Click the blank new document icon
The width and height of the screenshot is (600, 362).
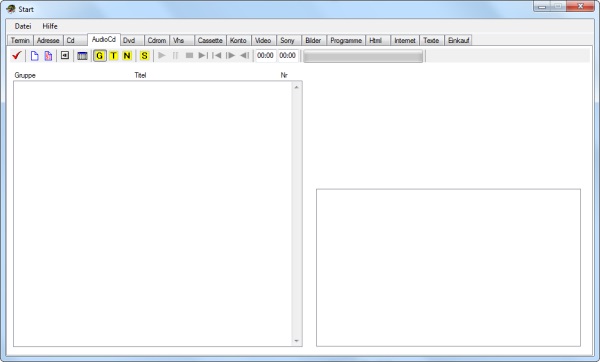pyautogui.click(x=34, y=56)
